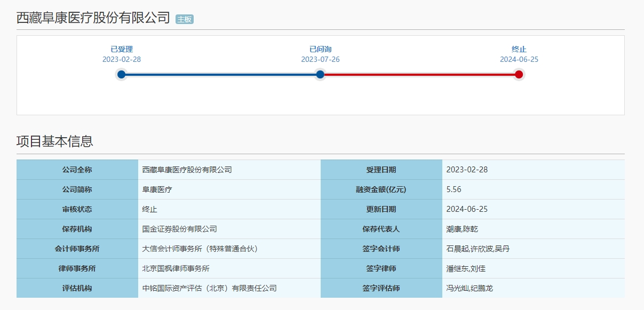Click the 签字评估师 value 冯光灿,纪鹏龙

coord(470,288)
